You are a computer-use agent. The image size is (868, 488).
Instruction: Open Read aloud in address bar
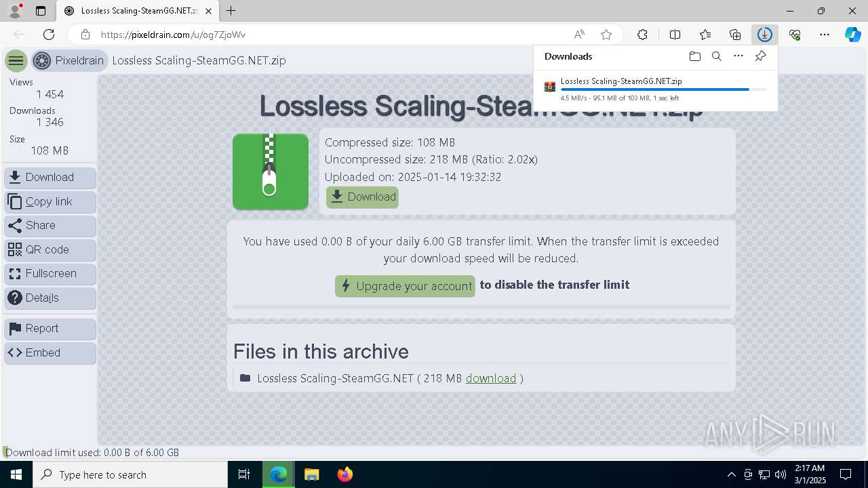[579, 35]
